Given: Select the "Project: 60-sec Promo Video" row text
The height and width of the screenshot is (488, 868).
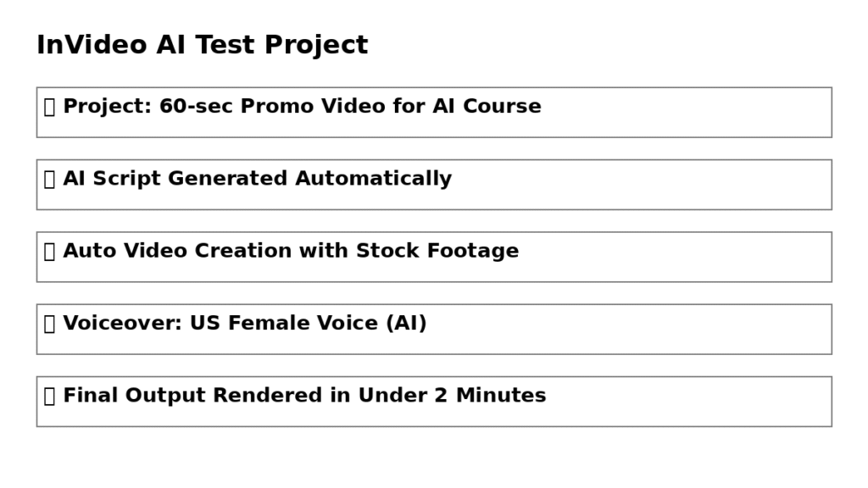Looking at the screenshot, I should click(x=302, y=107).
